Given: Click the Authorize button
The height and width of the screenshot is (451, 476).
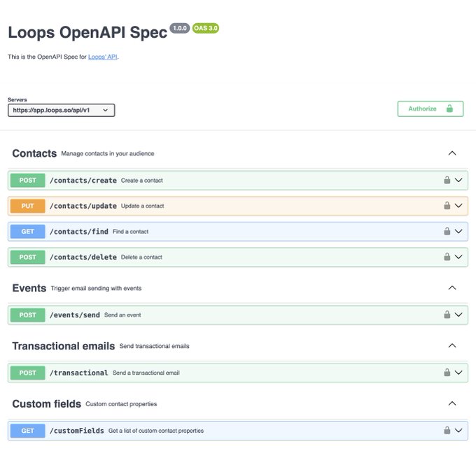Looking at the screenshot, I should click(430, 109).
